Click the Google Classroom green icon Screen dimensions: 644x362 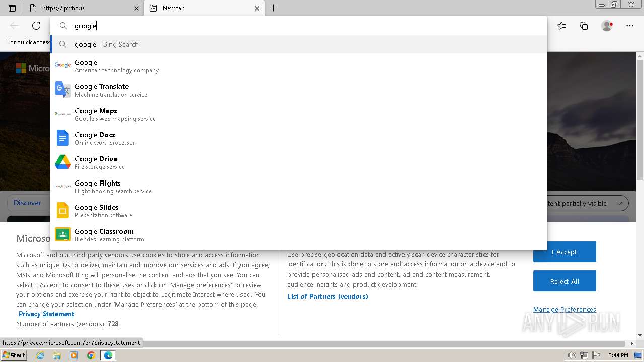(63, 234)
